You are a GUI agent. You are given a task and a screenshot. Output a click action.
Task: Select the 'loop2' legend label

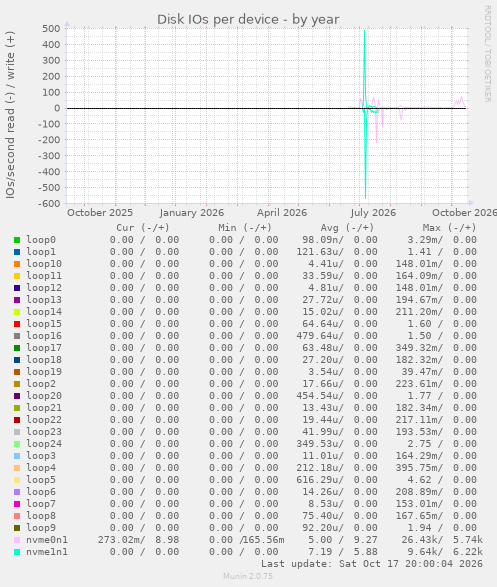(x=41, y=384)
